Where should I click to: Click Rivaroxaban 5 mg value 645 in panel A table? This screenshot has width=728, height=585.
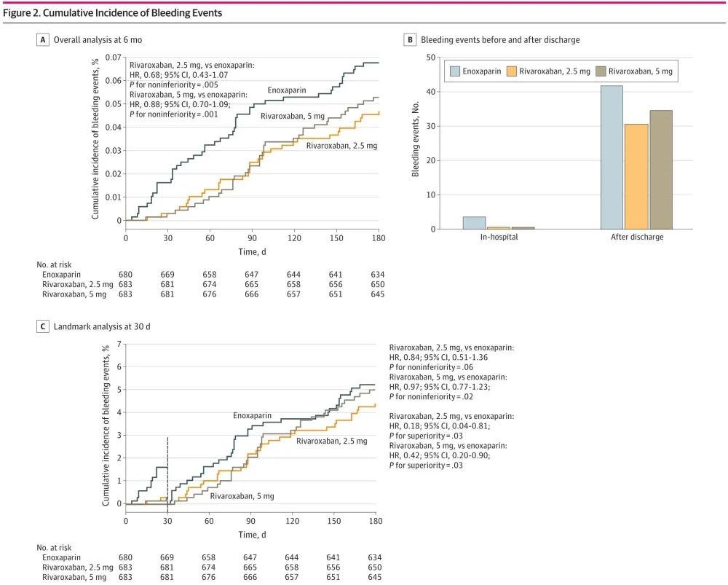click(x=377, y=294)
